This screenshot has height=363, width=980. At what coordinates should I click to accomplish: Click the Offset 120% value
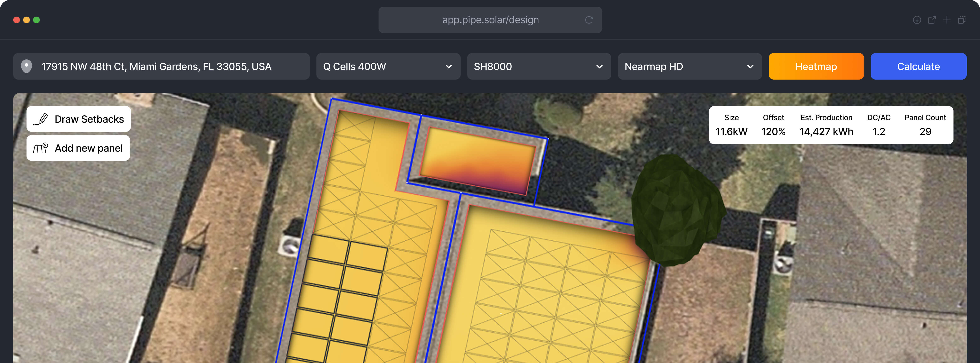[773, 132]
